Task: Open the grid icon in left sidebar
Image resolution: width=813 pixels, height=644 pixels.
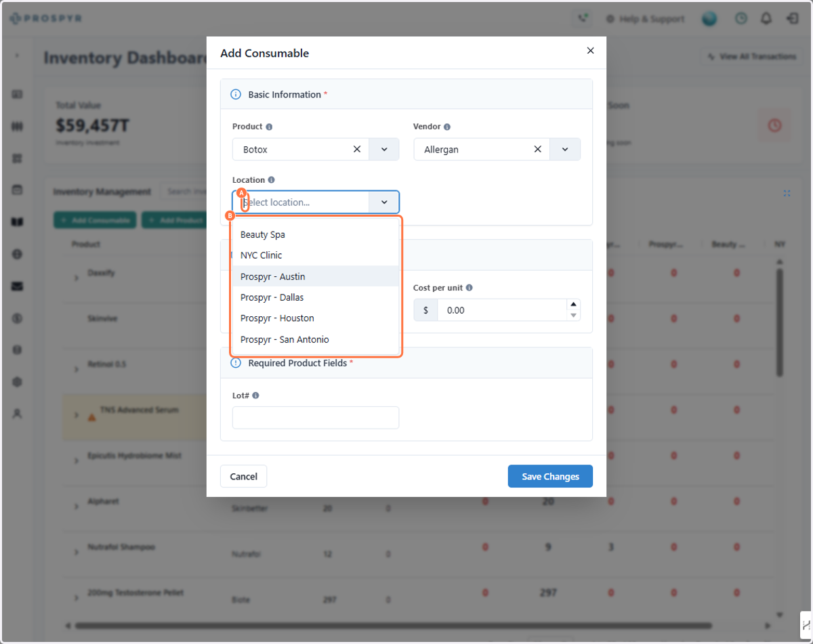Action: [18, 158]
